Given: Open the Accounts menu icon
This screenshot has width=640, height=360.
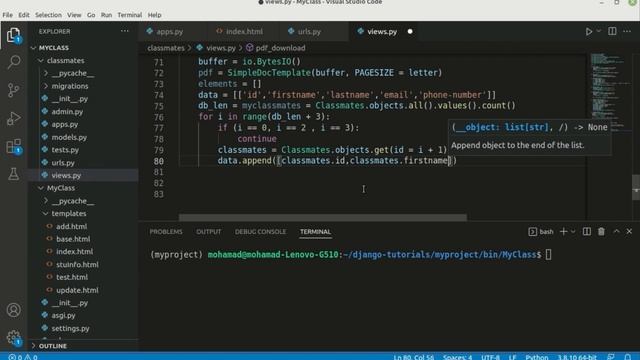Looking at the screenshot, I should (13, 310).
